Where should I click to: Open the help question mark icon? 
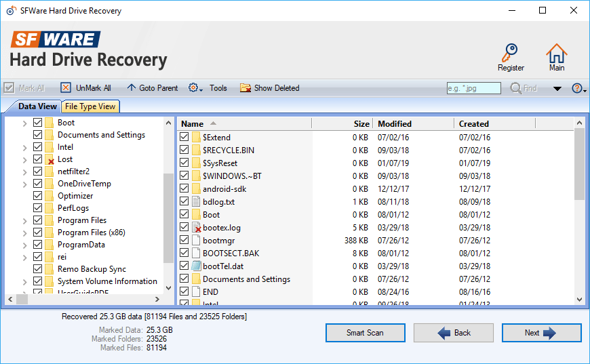pos(576,88)
